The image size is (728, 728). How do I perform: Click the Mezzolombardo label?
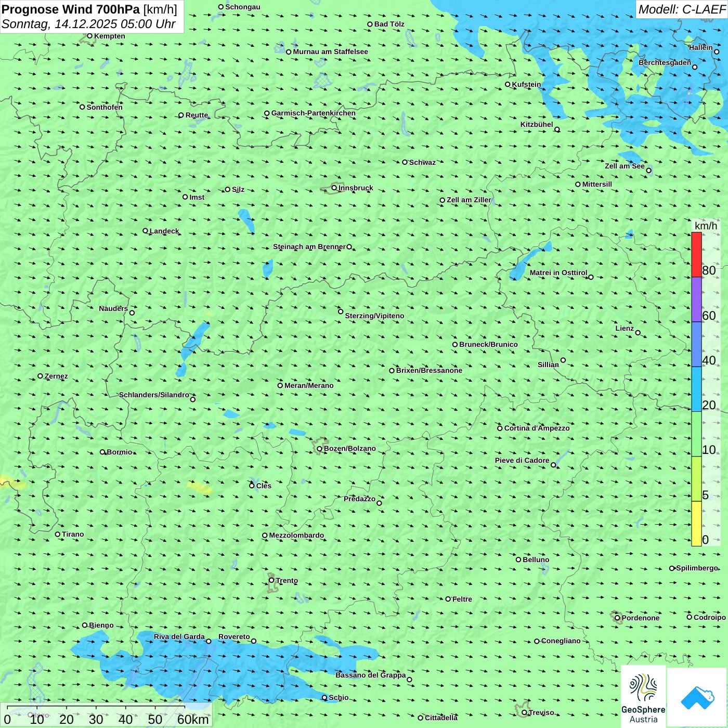[296, 535]
